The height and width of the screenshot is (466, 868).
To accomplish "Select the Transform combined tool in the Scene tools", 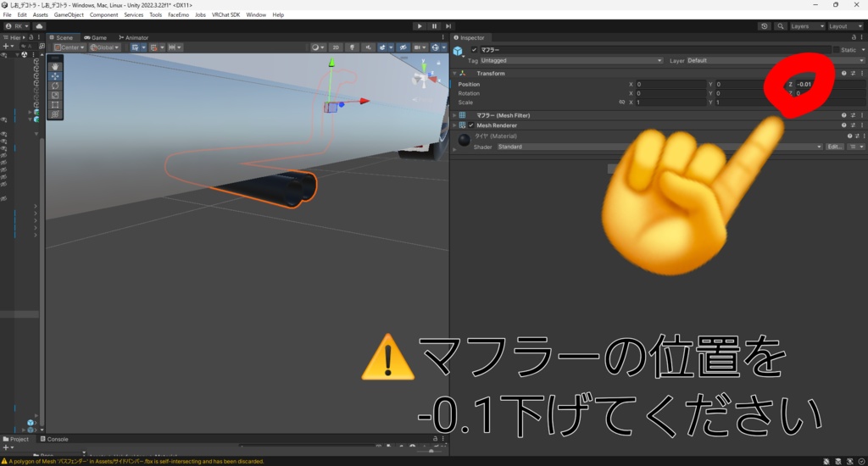I will pyautogui.click(x=55, y=114).
